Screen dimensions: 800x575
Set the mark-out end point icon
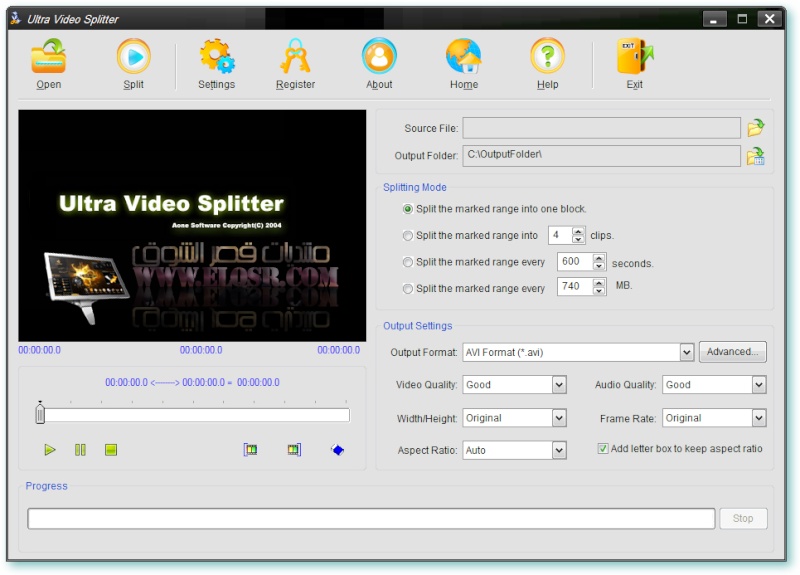pyautogui.click(x=294, y=449)
